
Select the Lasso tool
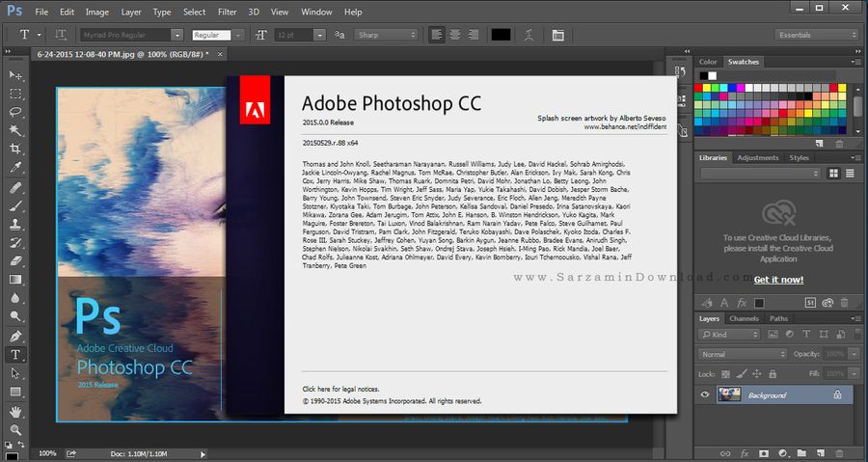[x=15, y=112]
